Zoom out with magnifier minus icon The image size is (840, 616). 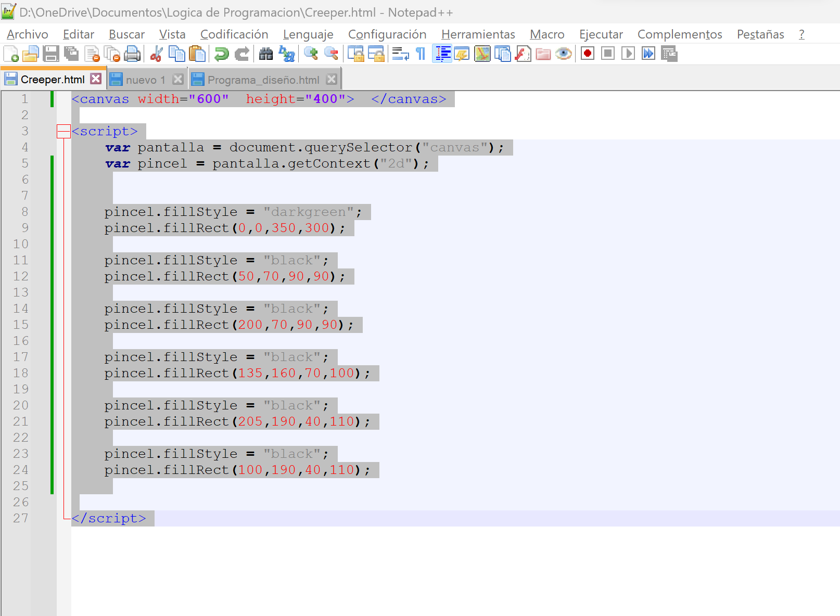[x=331, y=54]
